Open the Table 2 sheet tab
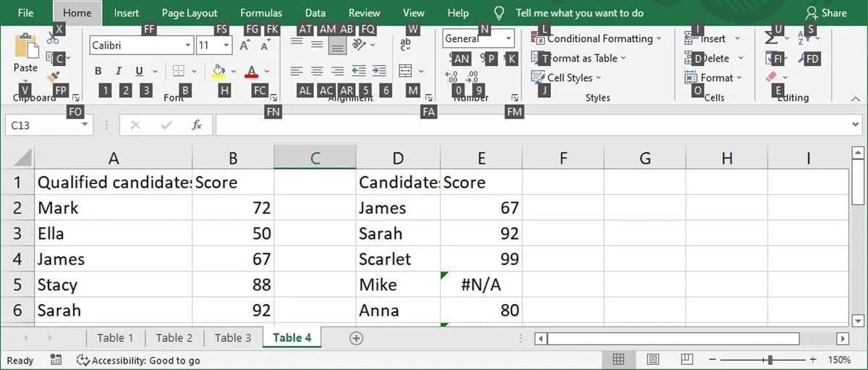 click(x=174, y=337)
